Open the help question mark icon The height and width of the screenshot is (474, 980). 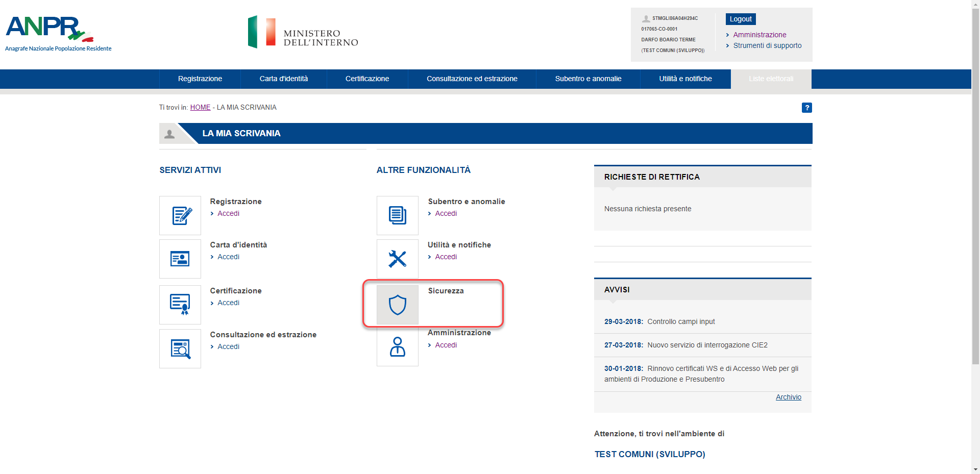[x=806, y=108]
